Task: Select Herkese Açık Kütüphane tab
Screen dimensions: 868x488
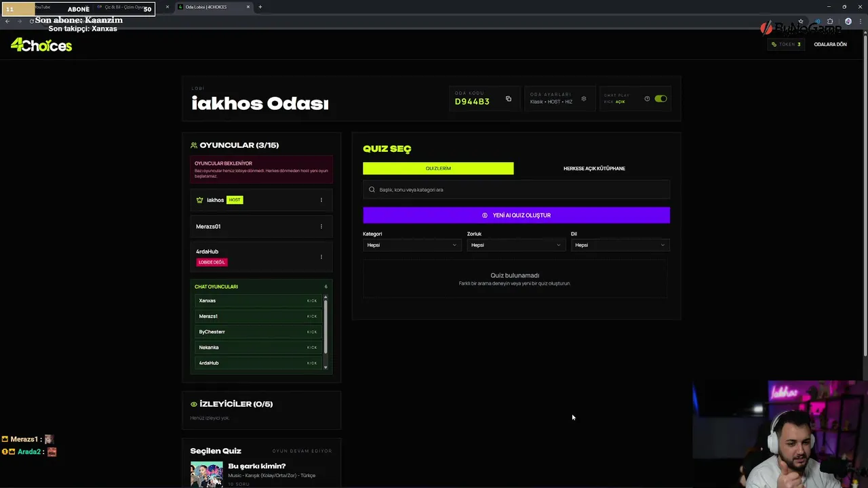Action: coord(594,168)
